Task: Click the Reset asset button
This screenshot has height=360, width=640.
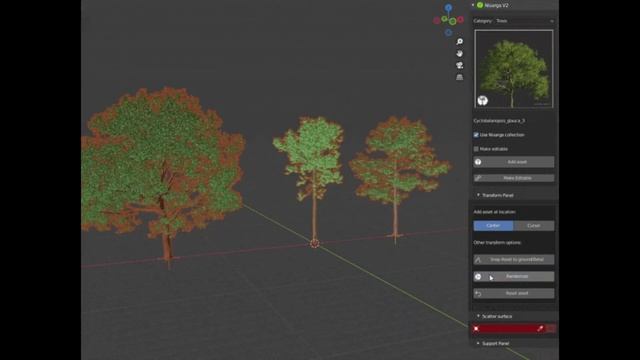Action: tap(514, 293)
